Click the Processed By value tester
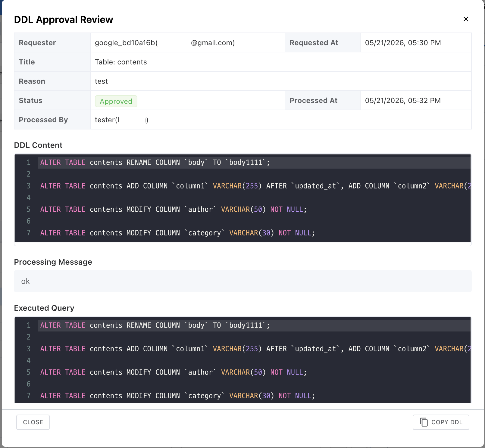The width and height of the screenshot is (485, 448). [x=121, y=120]
